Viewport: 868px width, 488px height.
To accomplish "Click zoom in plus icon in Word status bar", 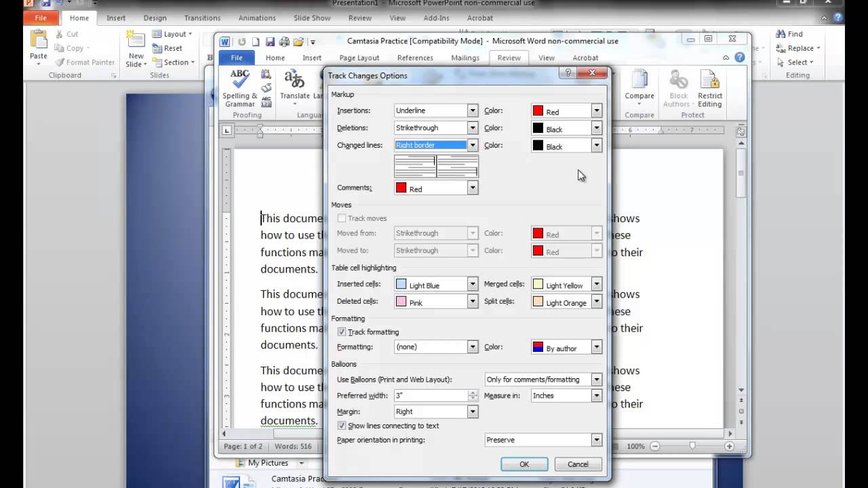I will [729, 446].
